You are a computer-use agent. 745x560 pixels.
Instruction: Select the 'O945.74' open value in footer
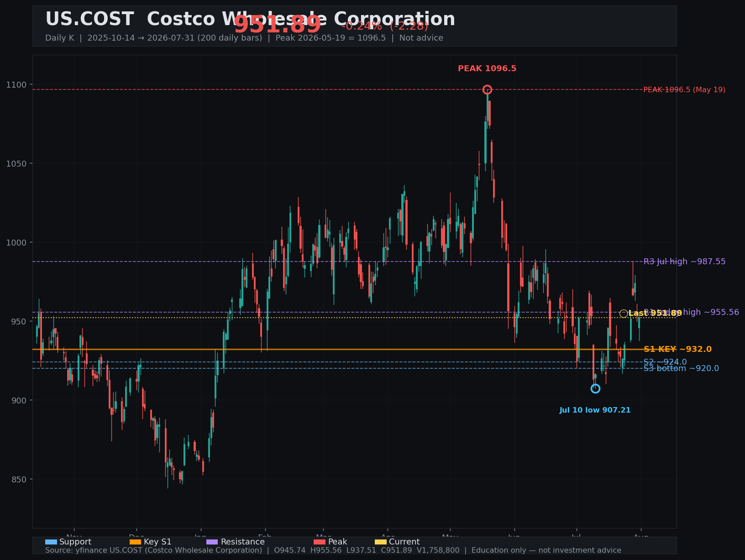pos(290,550)
